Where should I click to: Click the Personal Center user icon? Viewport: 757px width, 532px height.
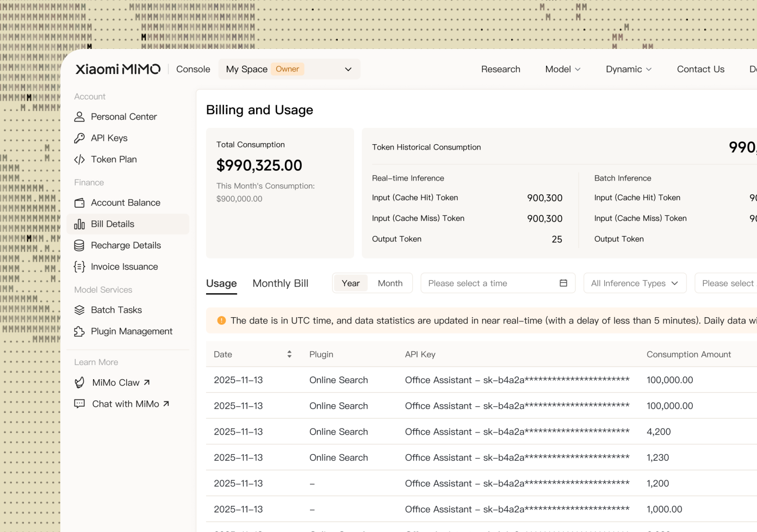click(79, 117)
